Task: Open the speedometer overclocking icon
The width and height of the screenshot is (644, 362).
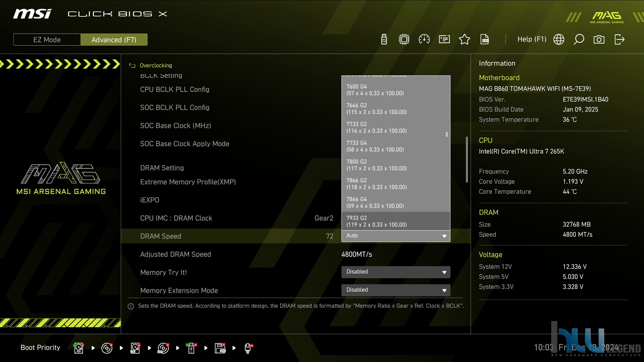Action: coord(424,39)
